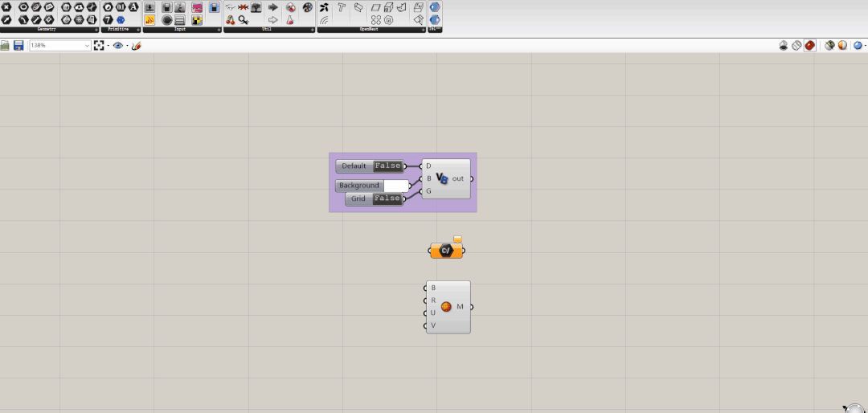Click the wireframe preview mode icon
Image resolution: width=868 pixels, height=413 pixels.
point(796,45)
